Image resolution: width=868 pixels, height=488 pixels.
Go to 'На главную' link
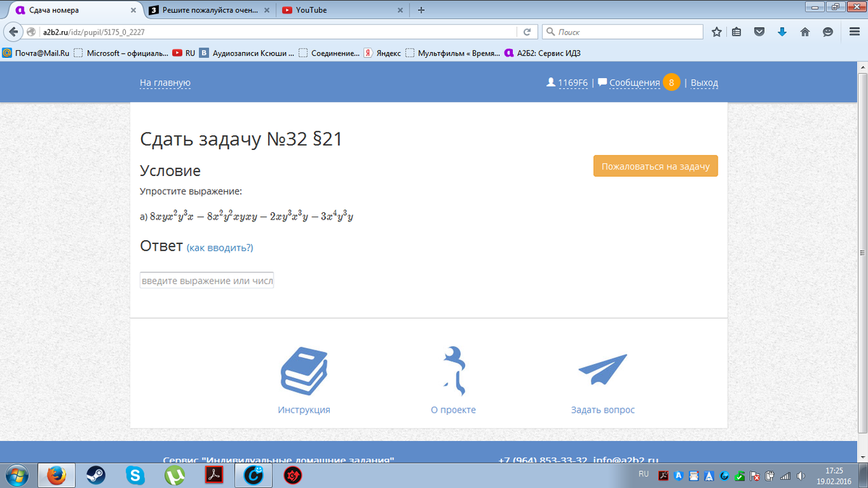click(165, 83)
